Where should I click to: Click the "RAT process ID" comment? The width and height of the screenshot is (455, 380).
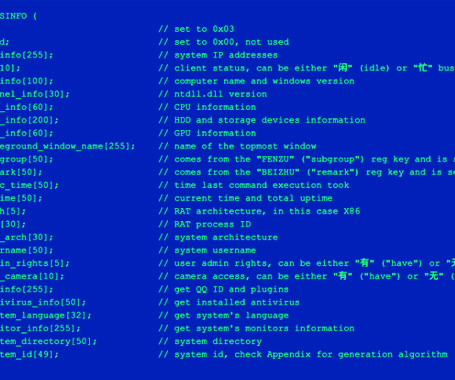click(205, 224)
